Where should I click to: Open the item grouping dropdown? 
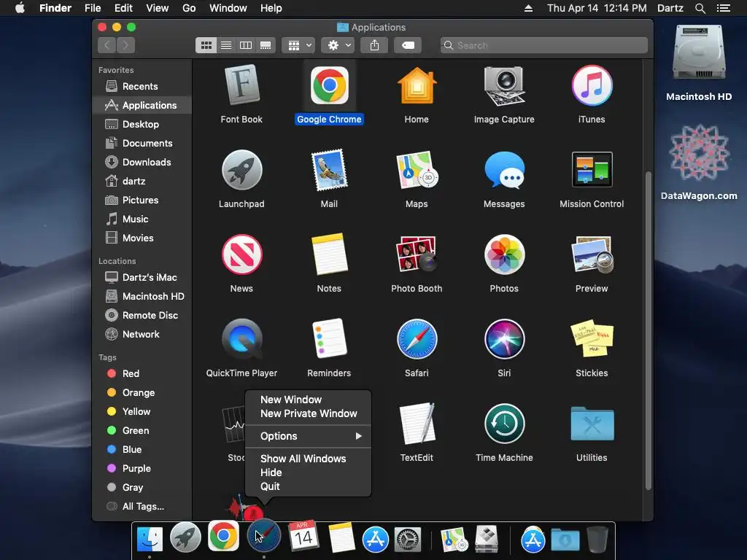coord(298,45)
